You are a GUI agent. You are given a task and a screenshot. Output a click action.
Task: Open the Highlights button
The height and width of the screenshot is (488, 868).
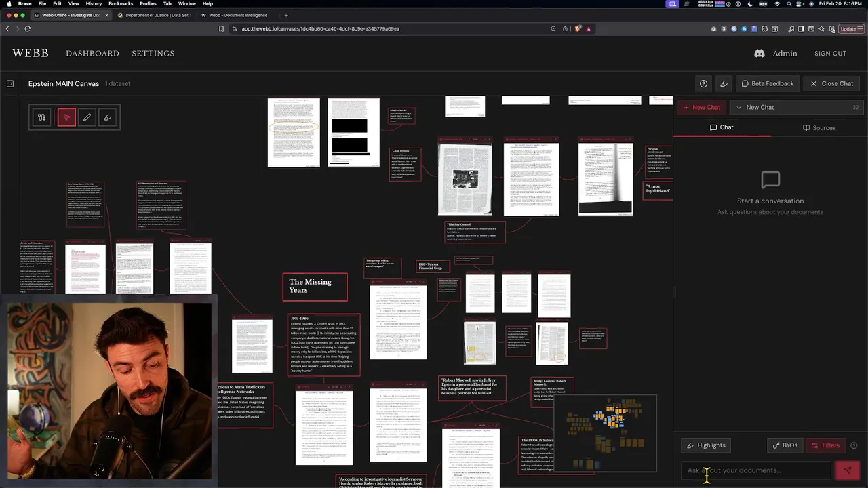tap(706, 445)
